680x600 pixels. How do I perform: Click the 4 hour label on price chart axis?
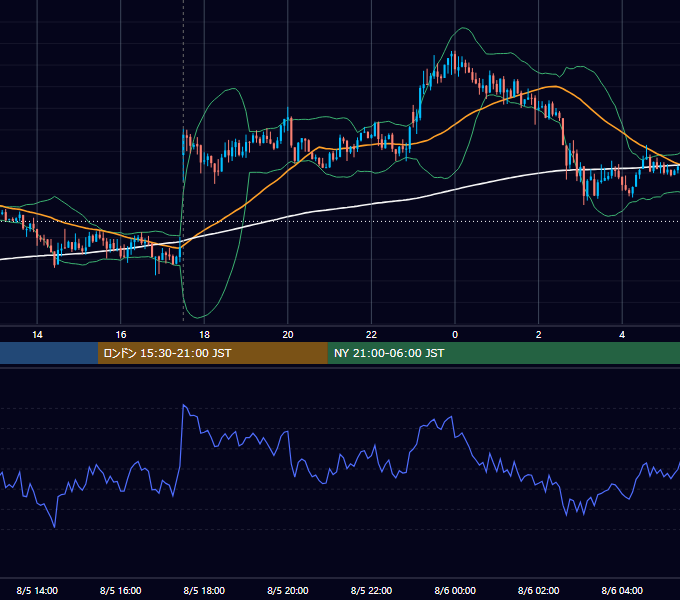[622, 335]
